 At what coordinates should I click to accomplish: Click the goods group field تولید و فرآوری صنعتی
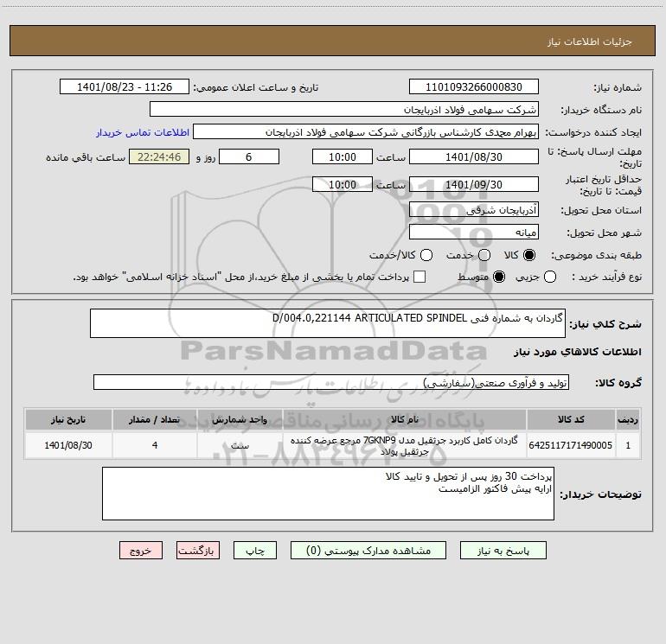pos(331,382)
